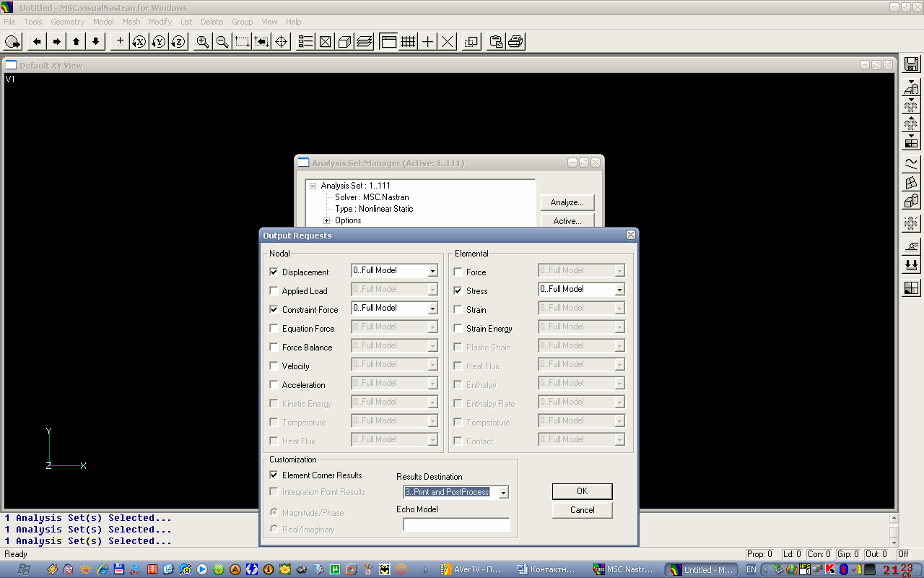
Task: Open the Tools menu
Action: (x=33, y=22)
